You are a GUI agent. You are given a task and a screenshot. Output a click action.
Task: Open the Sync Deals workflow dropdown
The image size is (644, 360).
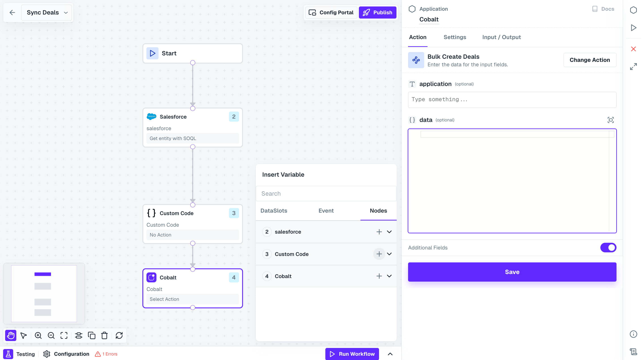[47, 13]
